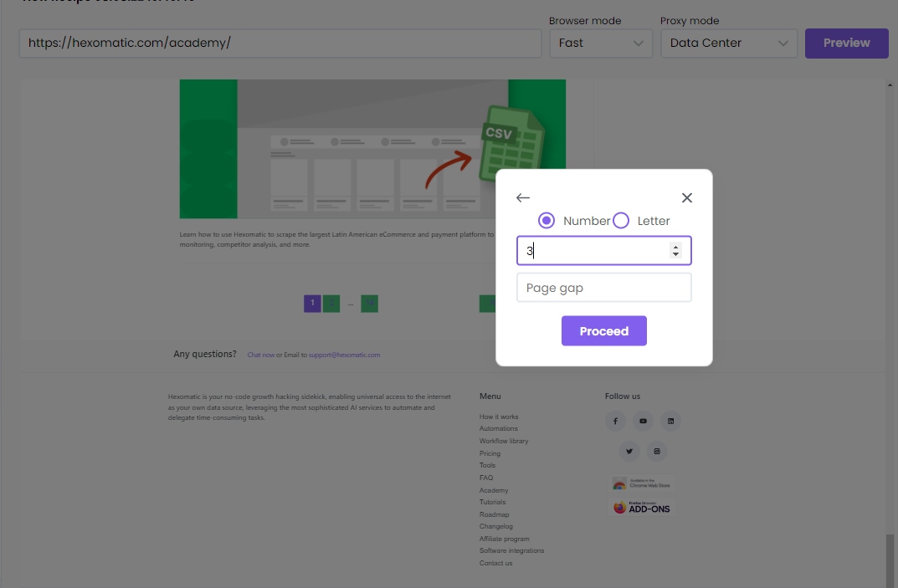Click the Proceed button
The width and height of the screenshot is (898, 588).
pyautogui.click(x=603, y=330)
